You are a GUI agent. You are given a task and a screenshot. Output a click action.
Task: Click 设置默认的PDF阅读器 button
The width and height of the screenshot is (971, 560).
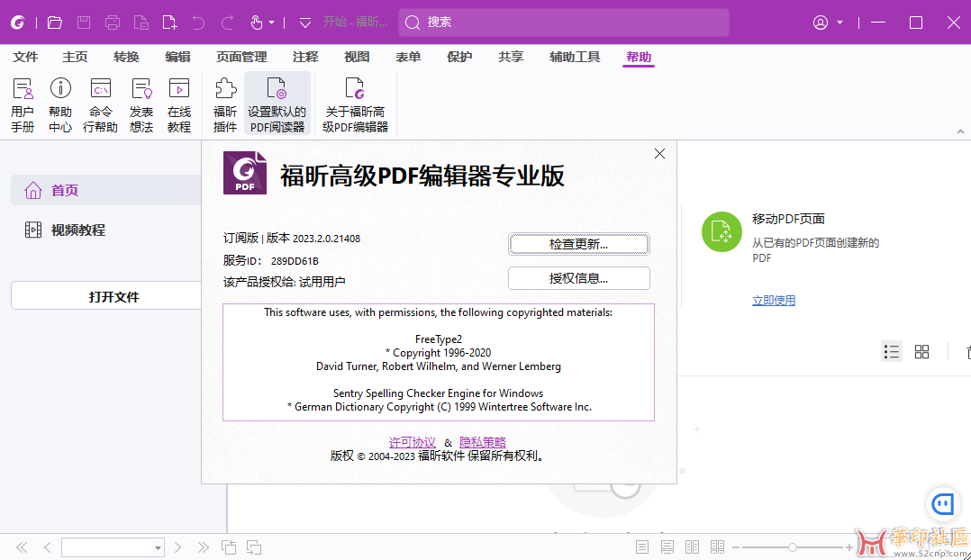(x=277, y=104)
